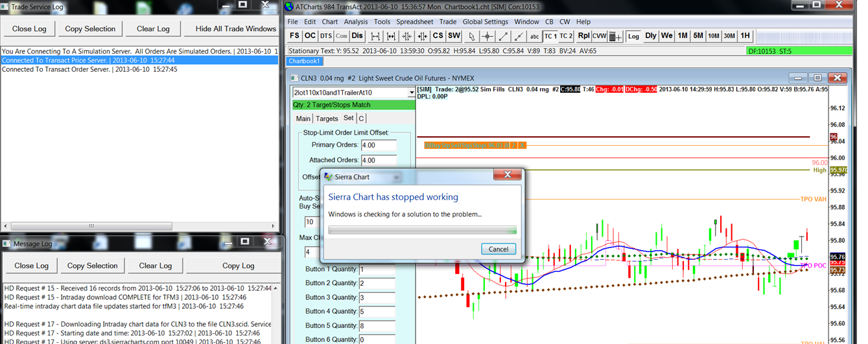Switch chart to 10M timeframe

pos(714,36)
